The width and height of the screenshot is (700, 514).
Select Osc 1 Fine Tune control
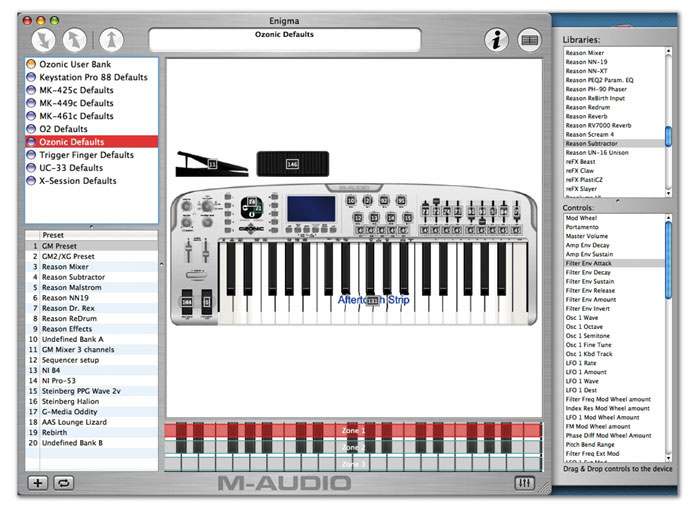(614, 345)
